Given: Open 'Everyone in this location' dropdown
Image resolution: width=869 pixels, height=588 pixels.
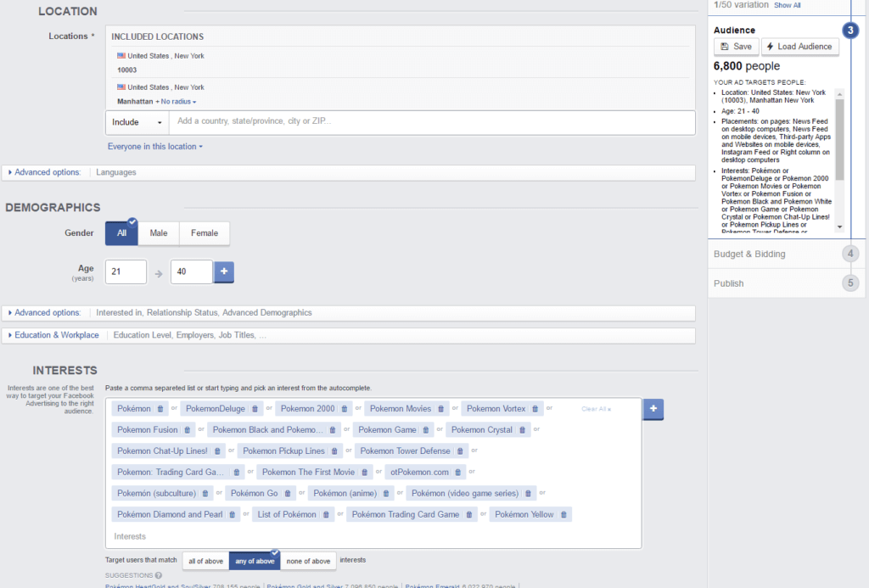Looking at the screenshot, I should click(154, 146).
